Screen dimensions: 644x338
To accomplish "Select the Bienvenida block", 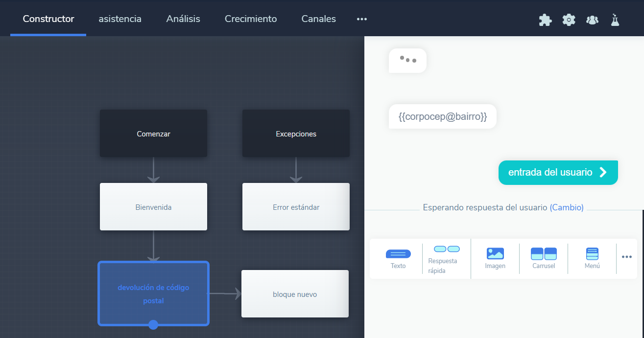I will 153,207.
